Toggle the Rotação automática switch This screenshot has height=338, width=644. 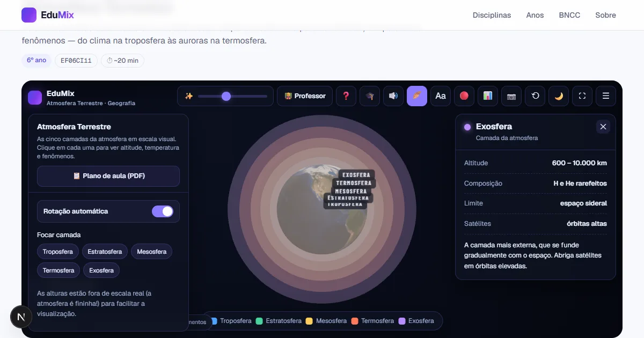click(163, 211)
